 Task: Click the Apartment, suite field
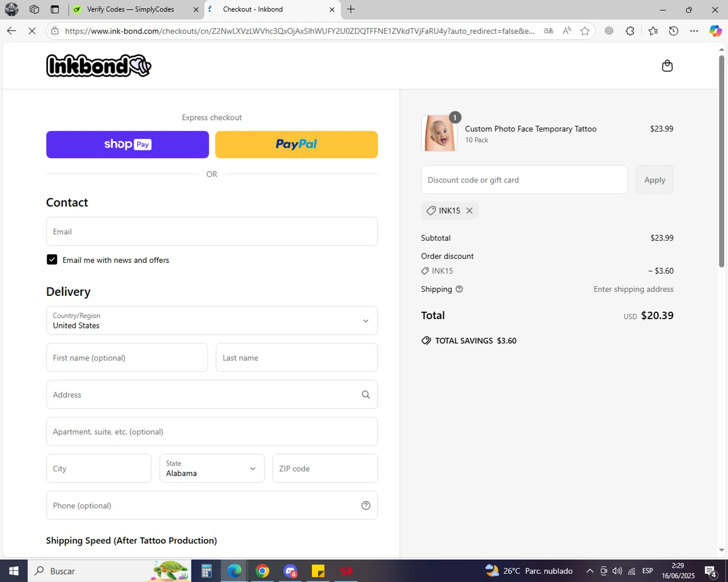pyautogui.click(x=212, y=431)
